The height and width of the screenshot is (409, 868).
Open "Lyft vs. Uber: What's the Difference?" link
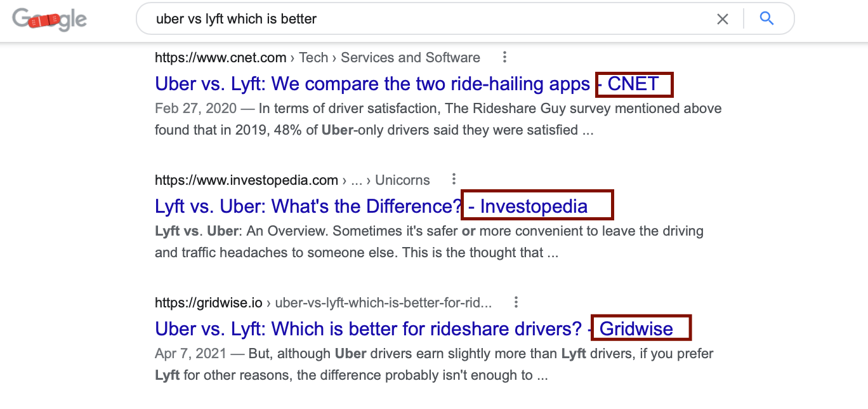(x=308, y=206)
